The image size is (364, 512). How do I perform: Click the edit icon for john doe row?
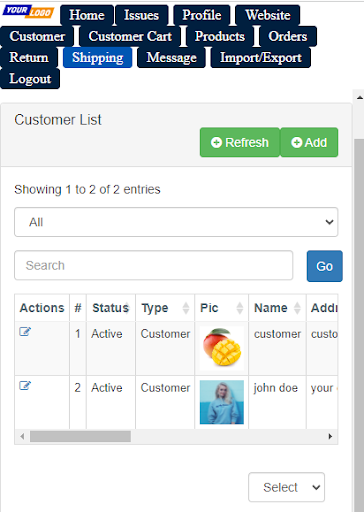pyautogui.click(x=25, y=386)
